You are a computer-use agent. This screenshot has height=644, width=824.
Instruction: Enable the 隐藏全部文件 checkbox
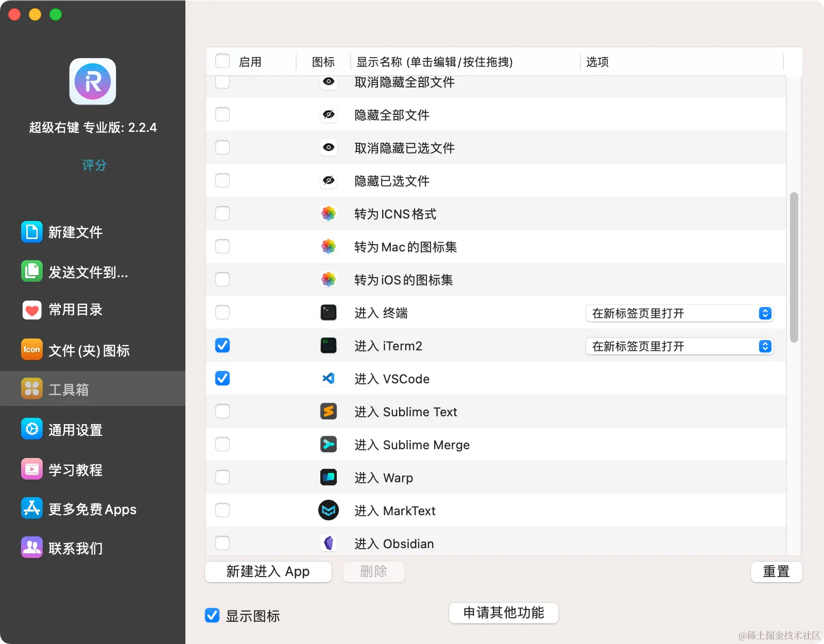[x=222, y=114]
